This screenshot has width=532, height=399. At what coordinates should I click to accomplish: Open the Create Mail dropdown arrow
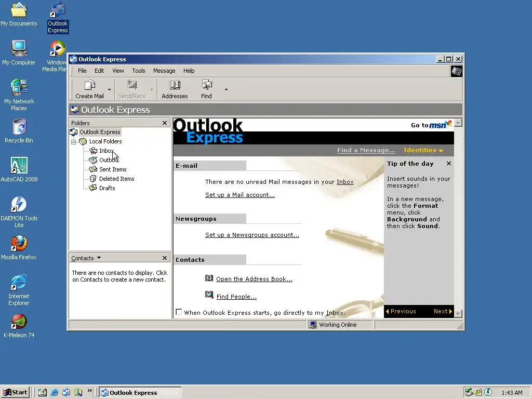pyautogui.click(x=109, y=89)
